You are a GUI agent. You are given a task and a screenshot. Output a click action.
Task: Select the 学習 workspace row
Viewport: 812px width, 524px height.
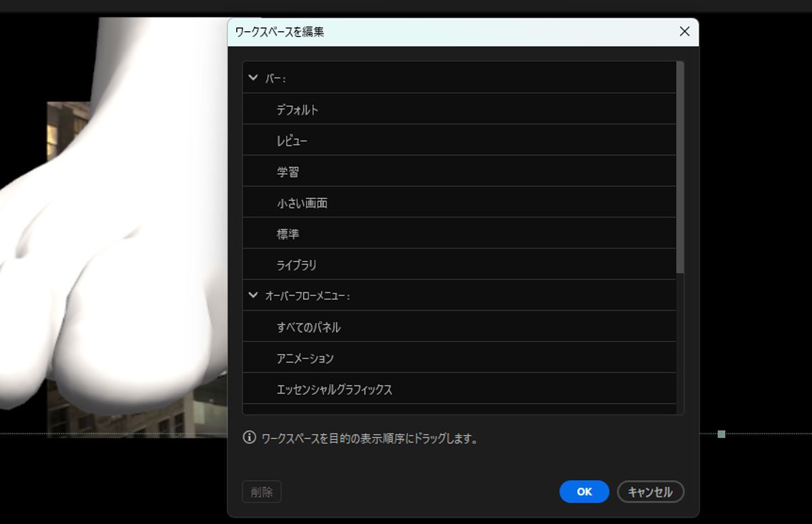[x=459, y=171]
